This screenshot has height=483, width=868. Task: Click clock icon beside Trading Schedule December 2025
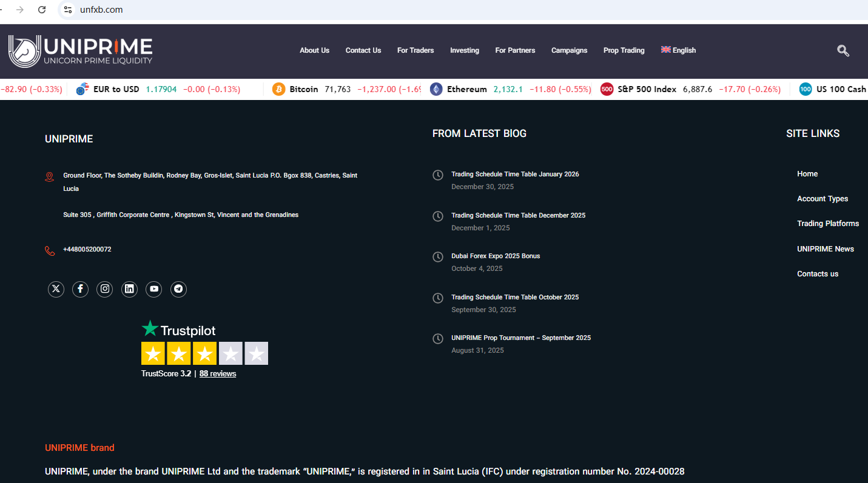point(438,216)
